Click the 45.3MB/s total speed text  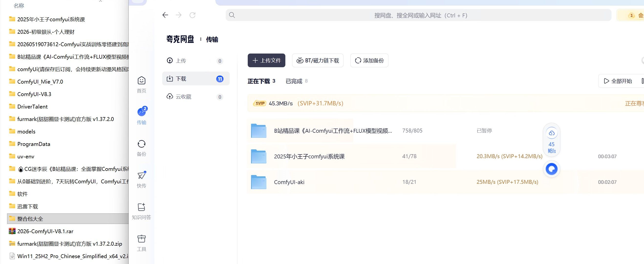point(280,103)
